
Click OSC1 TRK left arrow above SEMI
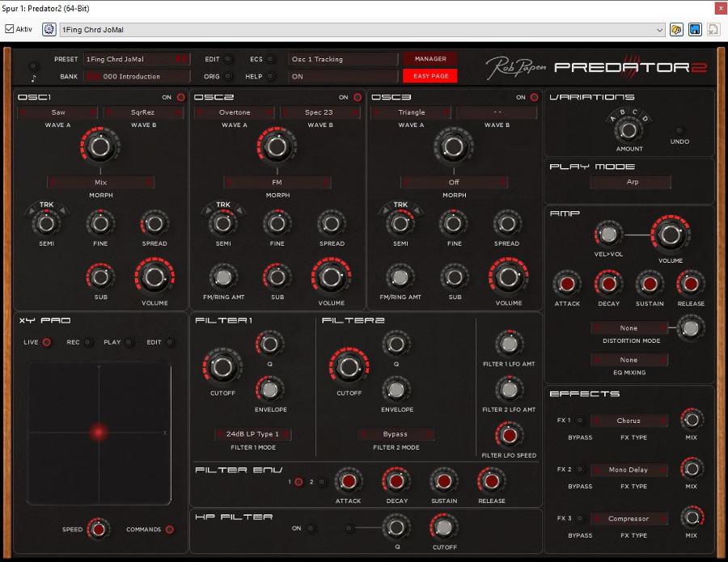pos(31,211)
